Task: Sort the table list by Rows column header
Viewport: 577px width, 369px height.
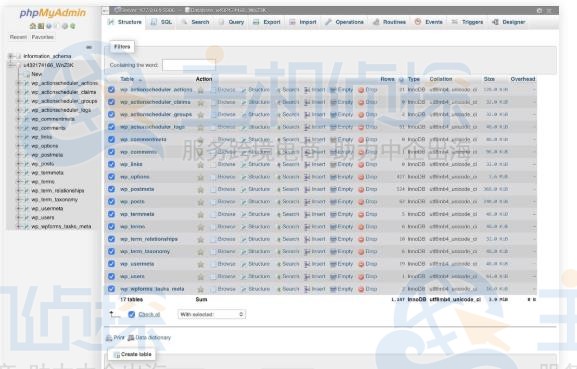Action: click(387, 79)
